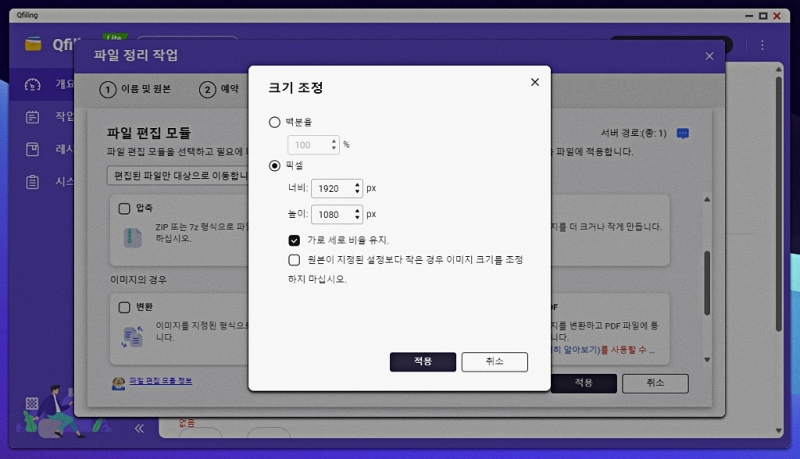Collapse the sidebar with double-chevron icon
This screenshot has height=459, width=800.
(x=139, y=428)
